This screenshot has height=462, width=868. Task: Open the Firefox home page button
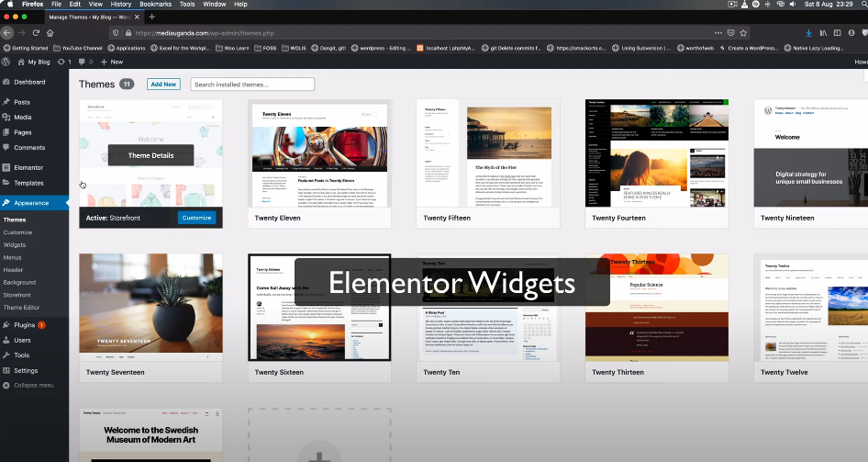pyautogui.click(x=50, y=33)
